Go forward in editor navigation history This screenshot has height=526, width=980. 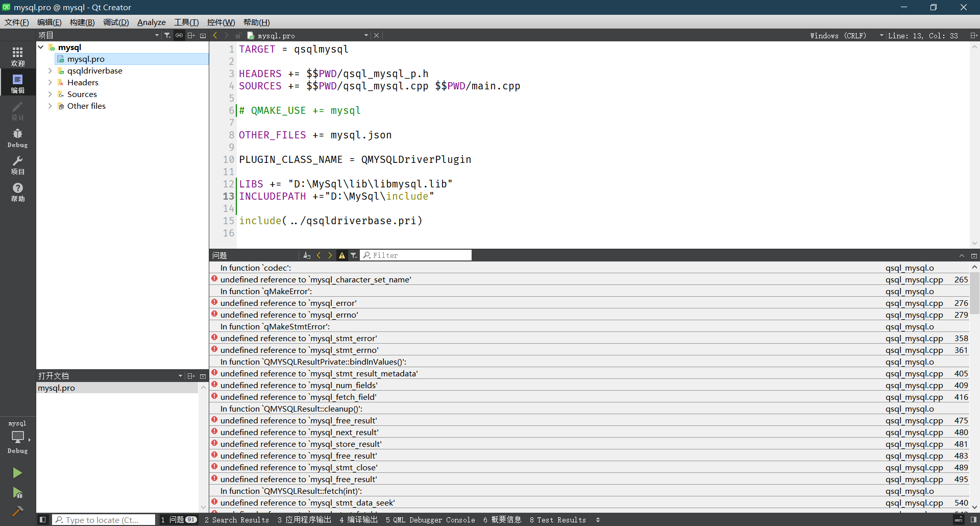[226, 35]
